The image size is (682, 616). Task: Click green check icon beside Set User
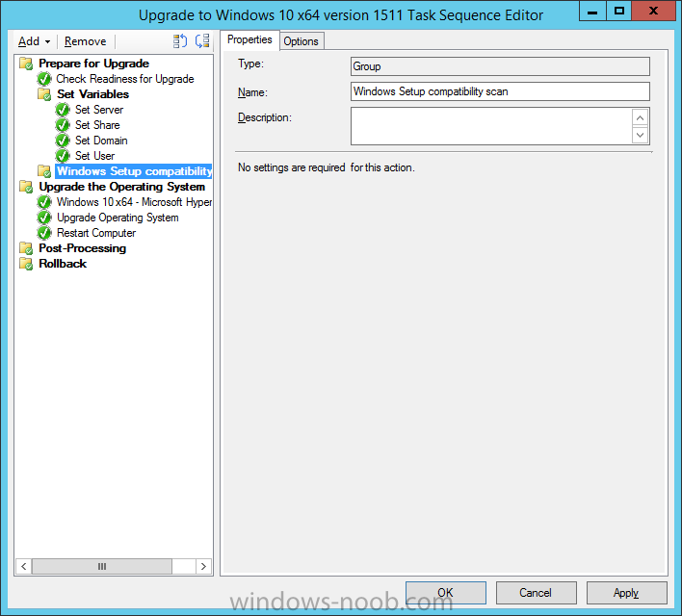(63, 156)
